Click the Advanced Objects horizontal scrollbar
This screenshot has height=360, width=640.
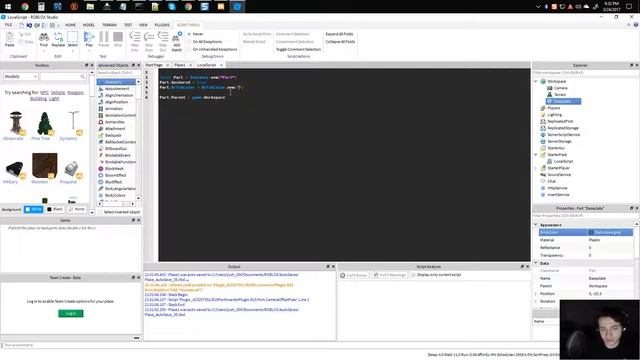[116, 203]
